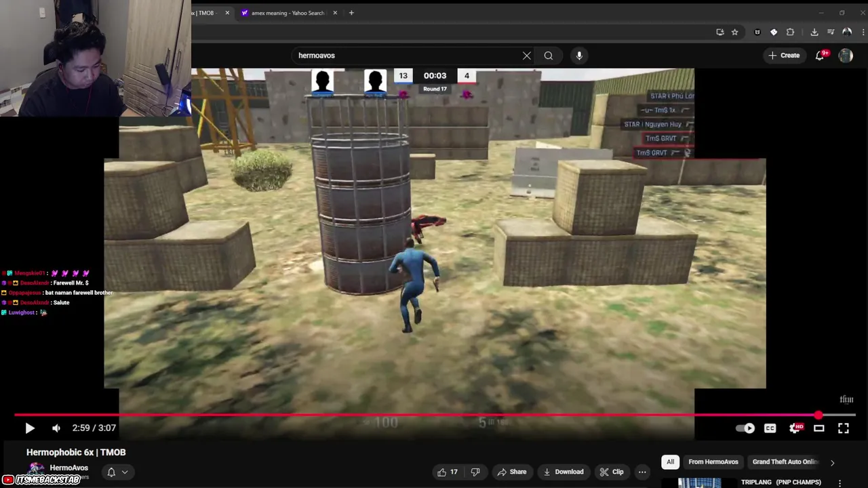This screenshot has height=488, width=868.
Task: Bookmark this page with star icon
Action: coord(734,32)
